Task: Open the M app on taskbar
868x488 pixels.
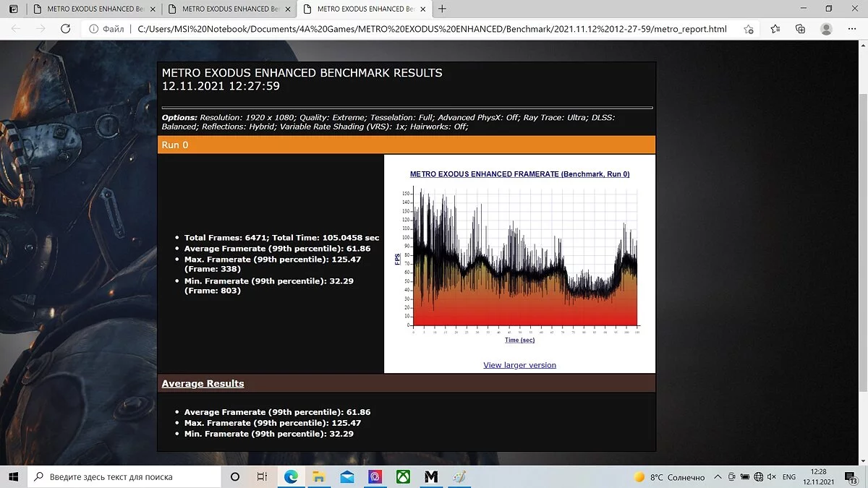Action: click(x=431, y=477)
